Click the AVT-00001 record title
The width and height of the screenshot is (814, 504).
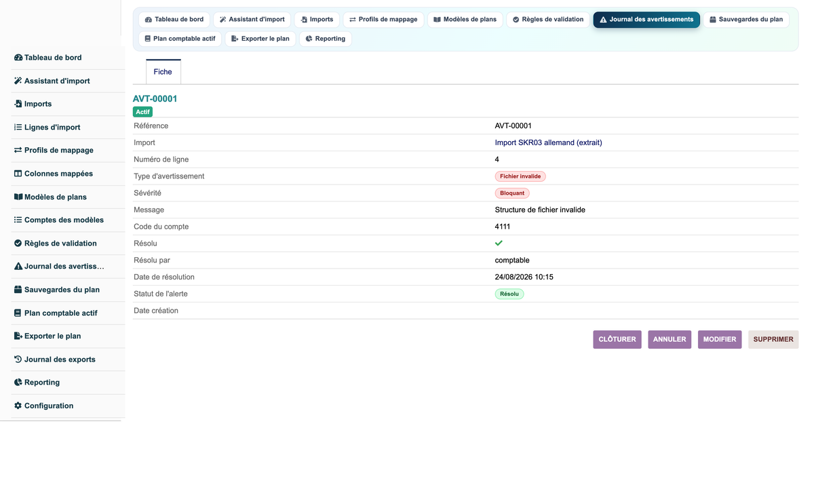[155, 98]
